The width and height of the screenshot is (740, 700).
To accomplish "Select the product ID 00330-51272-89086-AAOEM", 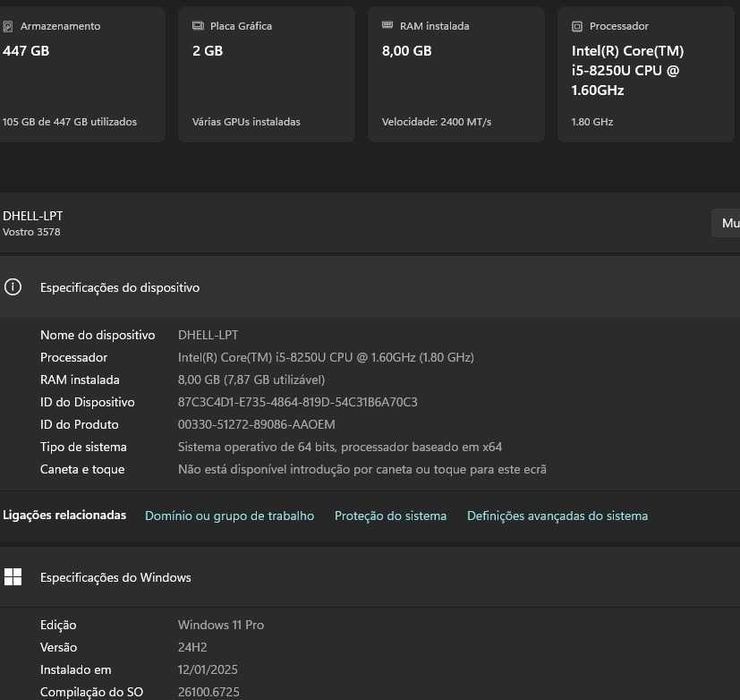I will coord(256,424).
